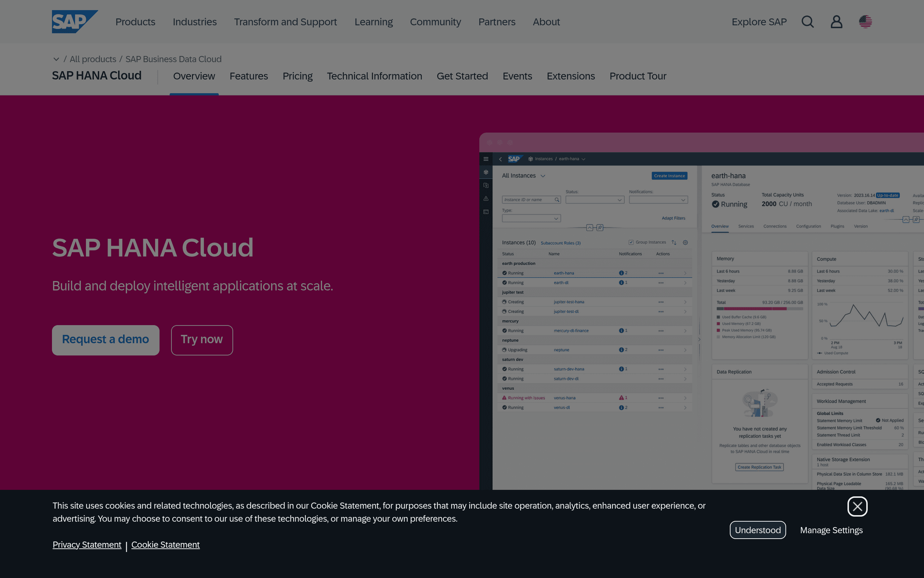This screenshot has width=924, height=578.
Task: Select the Configuration tab in earth-hana panel
Action: pos(808,226)
